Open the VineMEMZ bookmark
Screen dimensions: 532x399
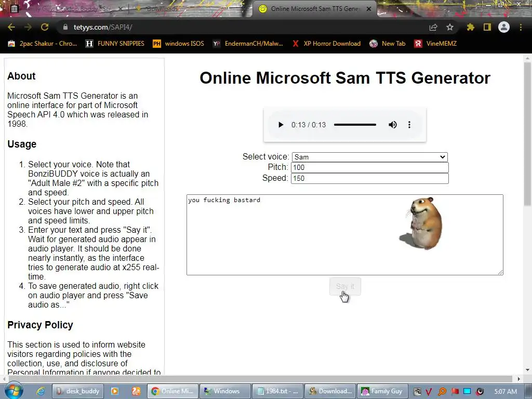pyautogui.click(x=435, y=44)
